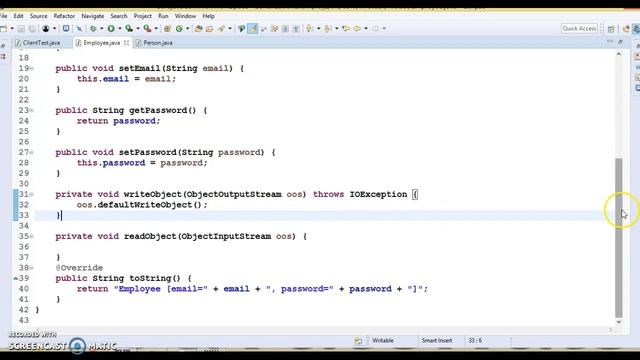Viewport: 640px width, 360px height.
Task: Open the Project menu
Action: (142, 16)
